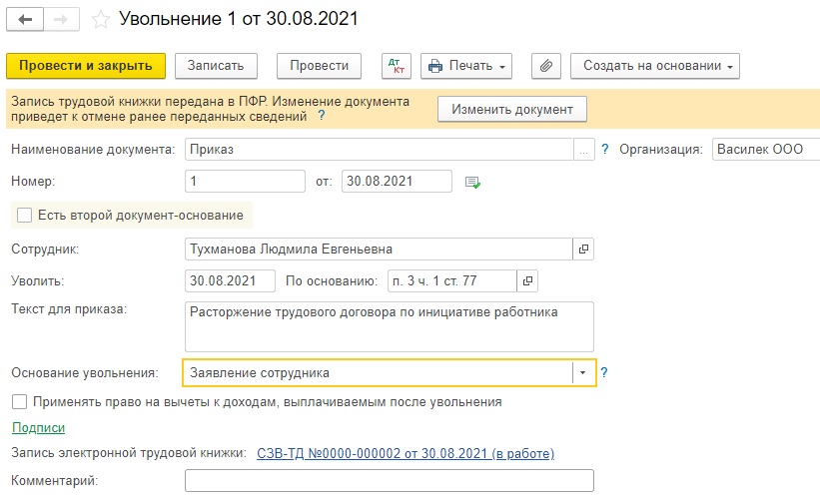Open attached files with the paperclip icon
Image resolution: width=820 pixels, height=504 pixels.
546,66
